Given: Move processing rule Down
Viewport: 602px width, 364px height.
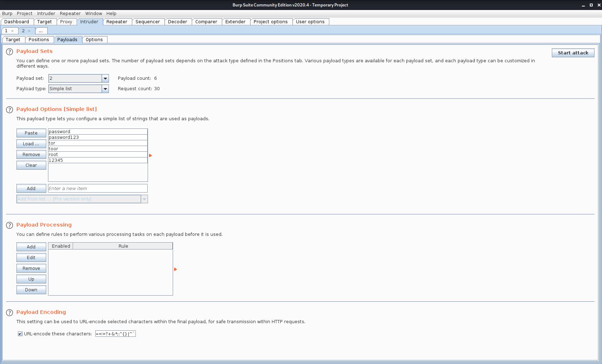Looking at the screenshot, I should (x=31, y=290).
